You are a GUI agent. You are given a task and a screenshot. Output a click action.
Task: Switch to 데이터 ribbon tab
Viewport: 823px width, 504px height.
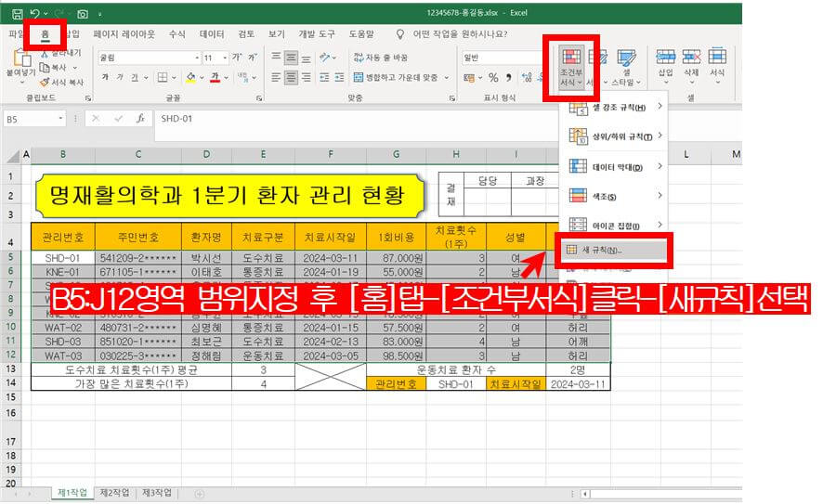(x=212, y=34)
